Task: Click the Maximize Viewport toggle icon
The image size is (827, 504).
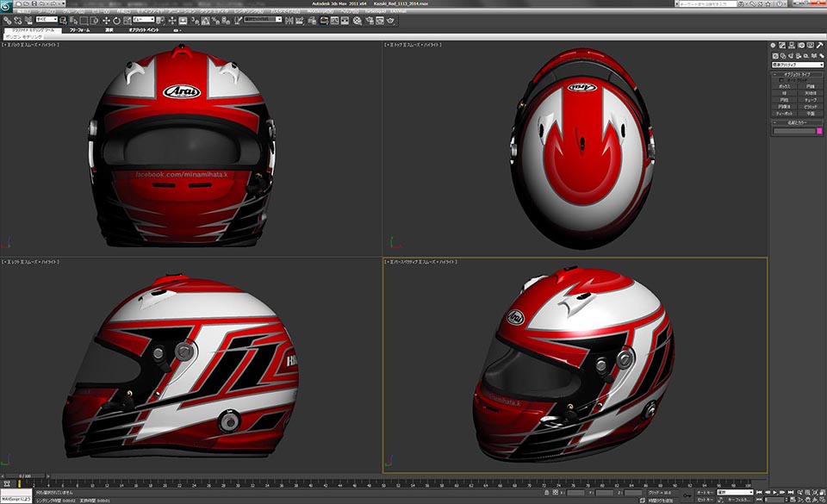Action: [x=823, y=499]
